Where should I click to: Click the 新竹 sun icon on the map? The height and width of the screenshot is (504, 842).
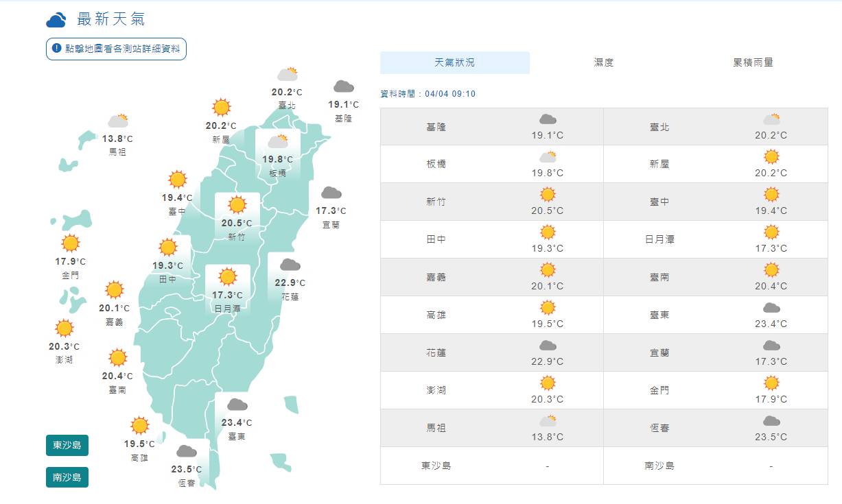(237, 205)
